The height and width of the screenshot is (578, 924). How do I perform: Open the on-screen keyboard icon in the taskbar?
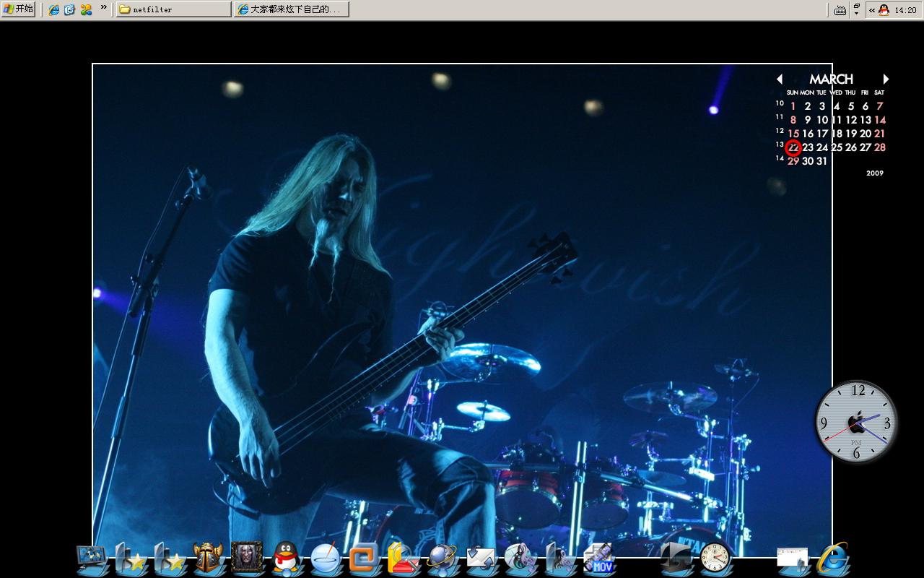[840, 10]
